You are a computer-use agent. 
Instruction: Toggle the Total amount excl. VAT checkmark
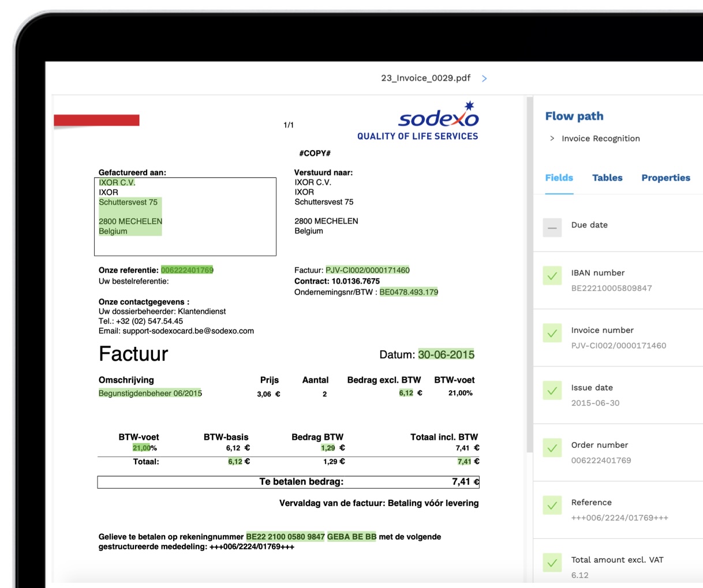coord(552,563)
